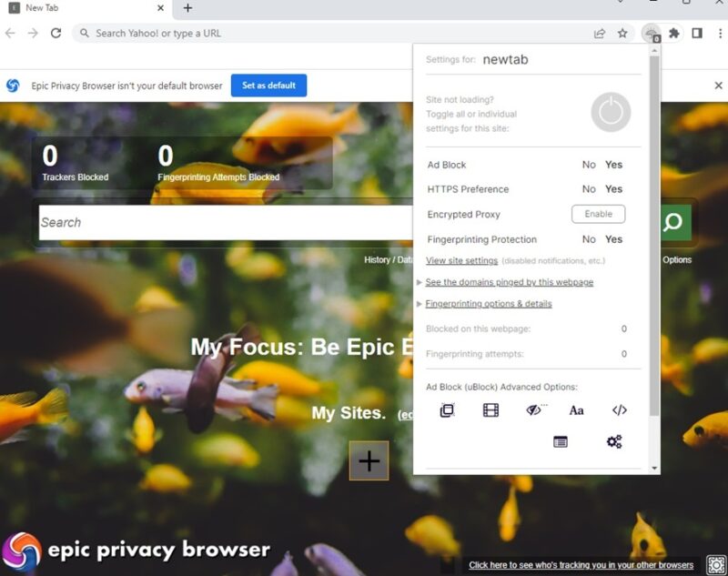Expand See the domains pinged by this webpage

pyautogui.click(x=508, y=282)
